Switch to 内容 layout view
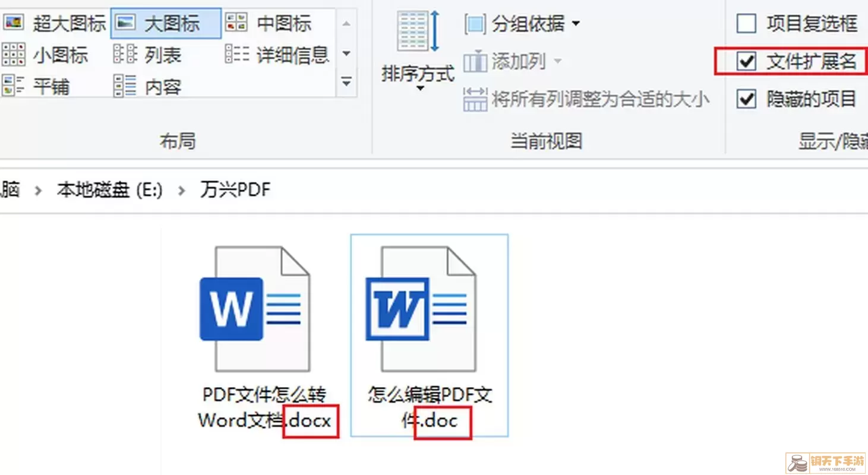 (147, 87)
